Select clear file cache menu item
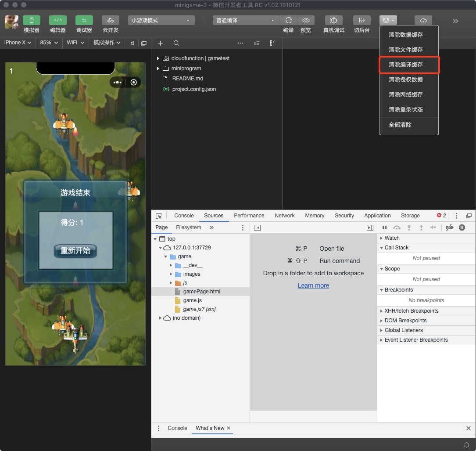 (408, 50)
